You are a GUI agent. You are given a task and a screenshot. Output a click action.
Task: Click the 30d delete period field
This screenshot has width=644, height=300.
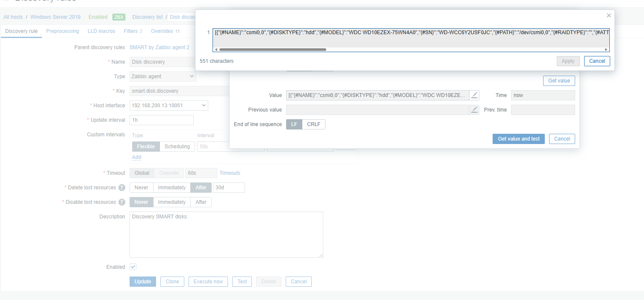coord(229,188)
